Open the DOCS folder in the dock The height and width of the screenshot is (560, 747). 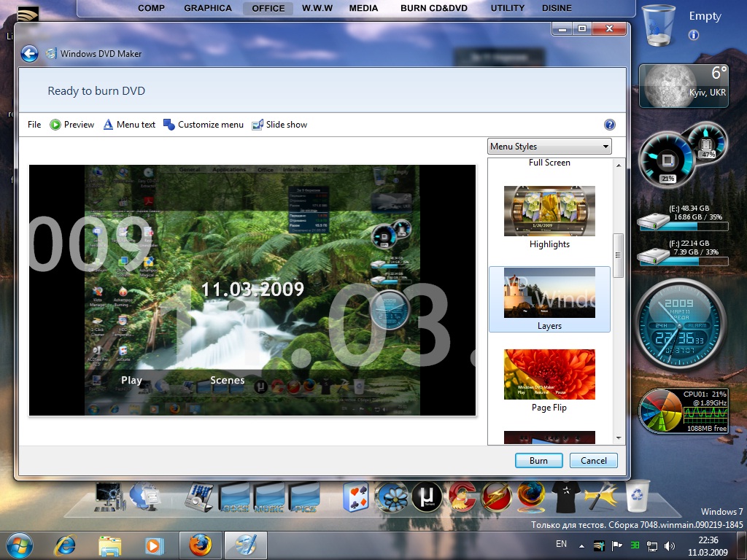234,497
